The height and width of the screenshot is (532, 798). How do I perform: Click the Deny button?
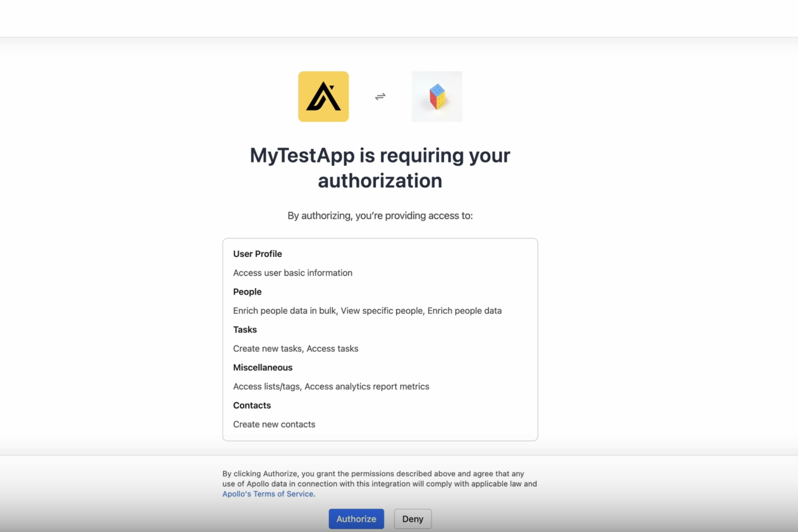pos(413,519)
